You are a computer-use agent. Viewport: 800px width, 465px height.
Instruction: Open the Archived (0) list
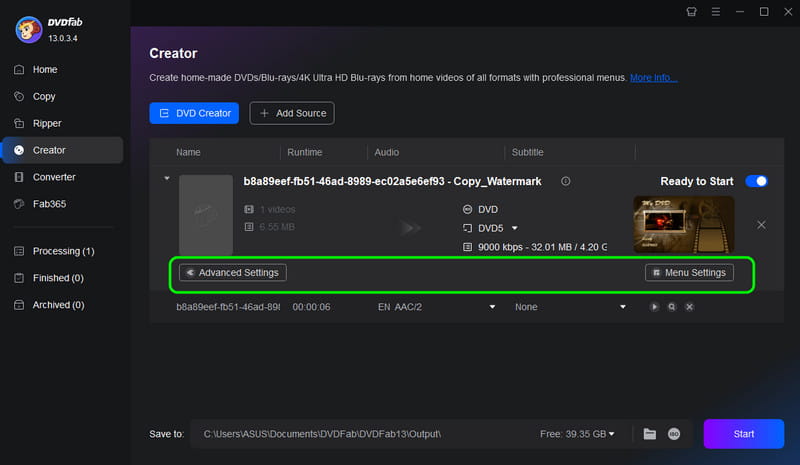point(58,305)
